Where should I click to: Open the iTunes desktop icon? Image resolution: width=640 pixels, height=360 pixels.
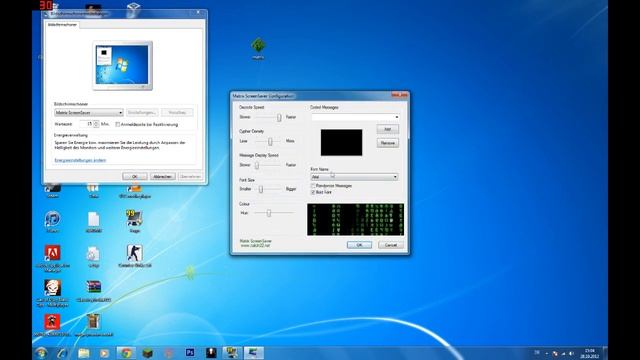(x=52, y=219)
